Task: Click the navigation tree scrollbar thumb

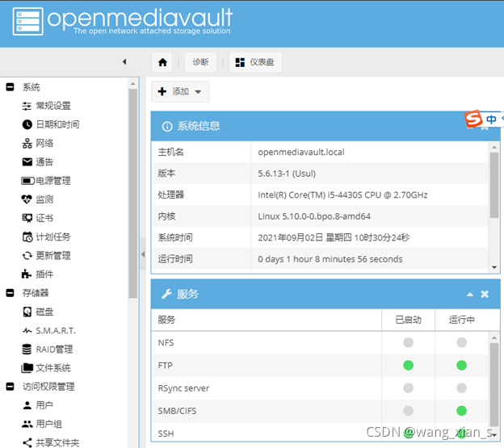Action: point(132,194)
